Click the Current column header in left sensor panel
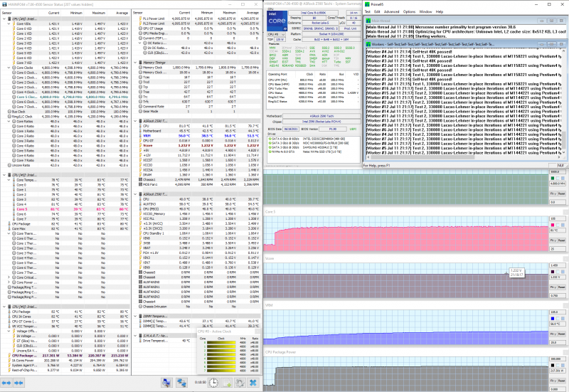This screenshot has width=569, height=392. [54, 13]
